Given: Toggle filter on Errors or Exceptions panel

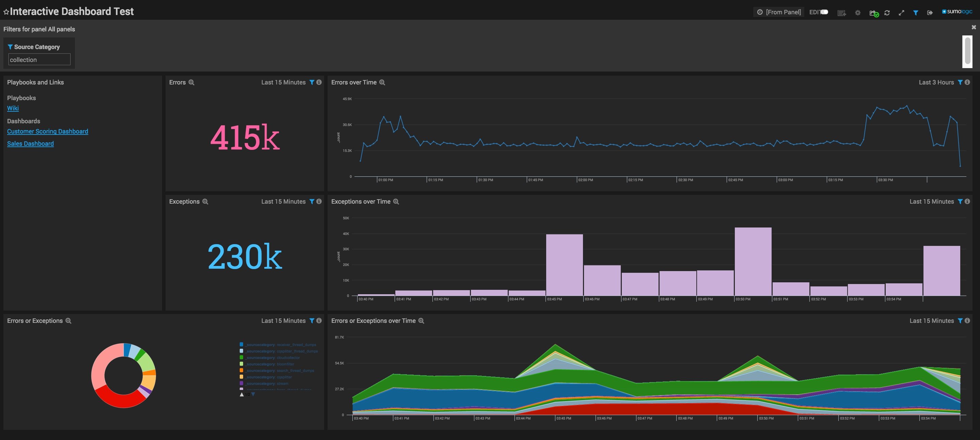Looking at the screenshot, I should (311, 320).
